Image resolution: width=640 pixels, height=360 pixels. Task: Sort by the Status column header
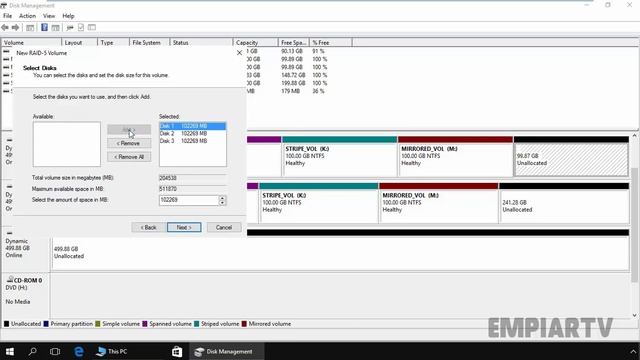201,42
